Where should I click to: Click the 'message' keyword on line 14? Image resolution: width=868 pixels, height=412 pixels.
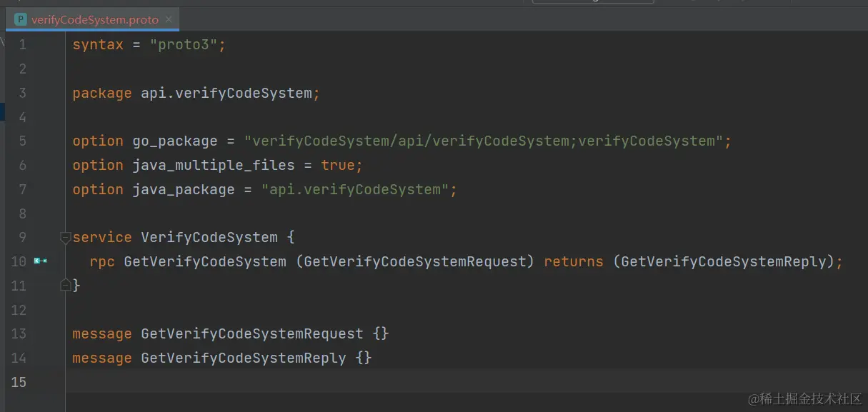click(102, 358)
